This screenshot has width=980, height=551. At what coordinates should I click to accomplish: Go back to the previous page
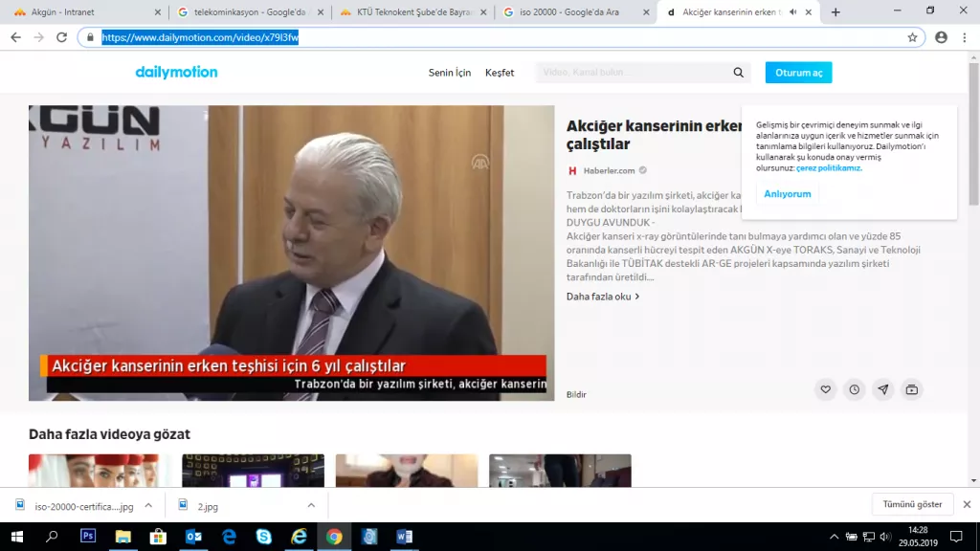(15, 37)
